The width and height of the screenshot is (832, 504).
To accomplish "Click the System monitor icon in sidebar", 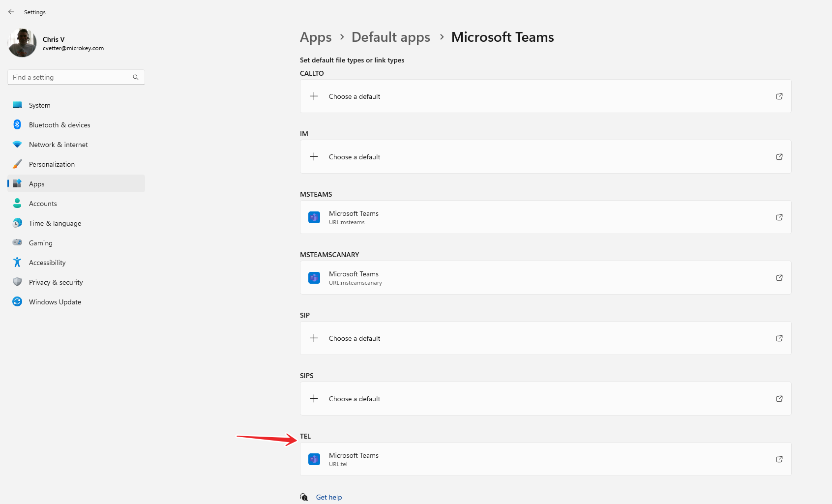I will coord(17,105).
